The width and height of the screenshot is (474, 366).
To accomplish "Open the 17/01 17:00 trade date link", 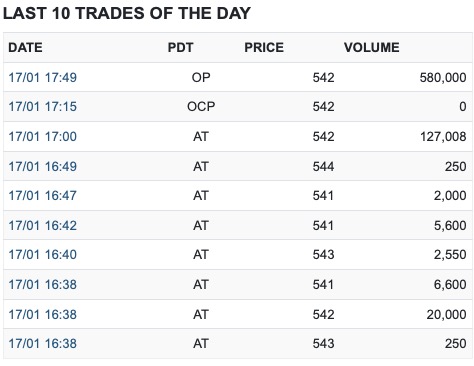I will click(x=43, y=137).
